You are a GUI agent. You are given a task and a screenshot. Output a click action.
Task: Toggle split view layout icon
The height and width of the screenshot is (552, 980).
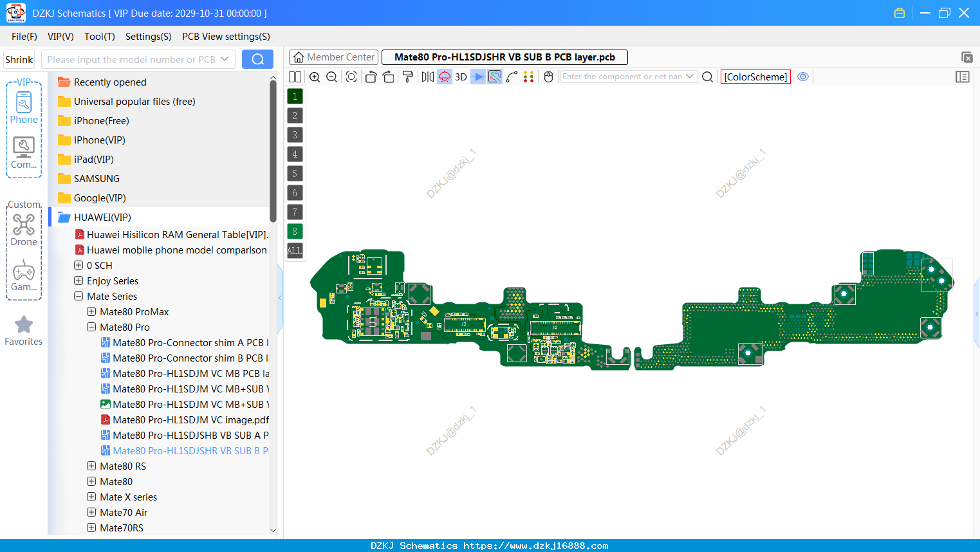coord(295,77)
